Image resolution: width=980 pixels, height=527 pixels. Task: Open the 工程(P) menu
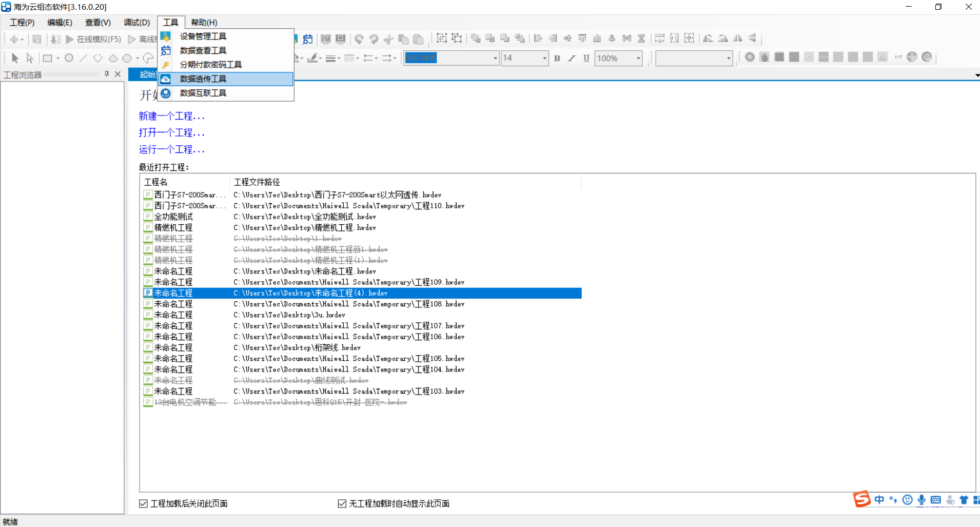(x=22, y=23)
